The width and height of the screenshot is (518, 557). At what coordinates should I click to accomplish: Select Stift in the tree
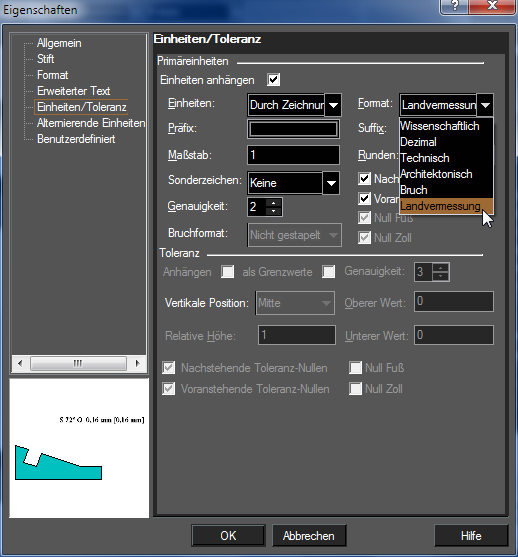coord(45,59)
